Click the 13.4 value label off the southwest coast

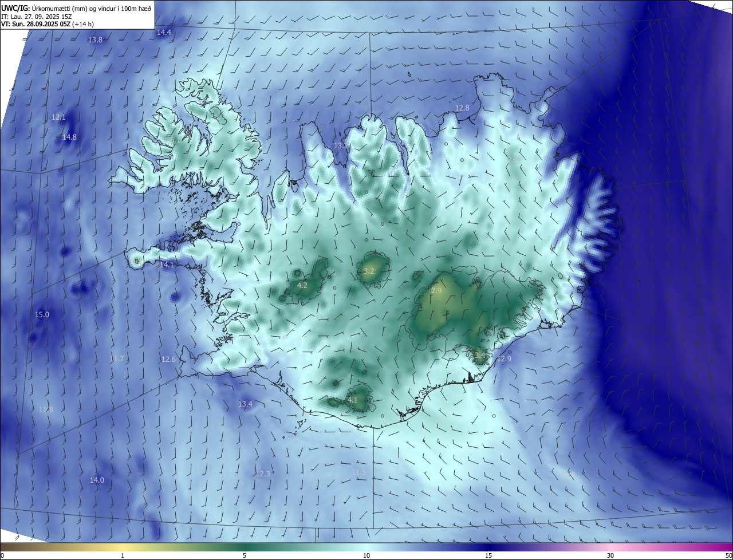245,404
